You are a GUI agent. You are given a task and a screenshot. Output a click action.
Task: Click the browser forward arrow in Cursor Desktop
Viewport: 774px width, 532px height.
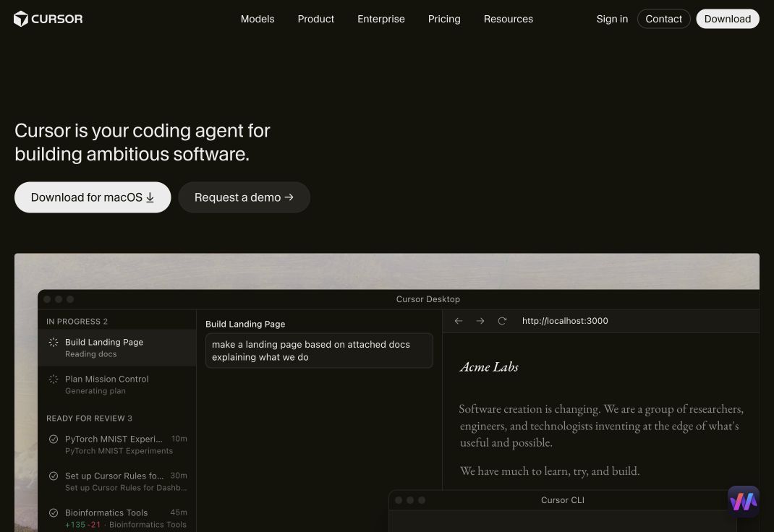pos(480,321)
